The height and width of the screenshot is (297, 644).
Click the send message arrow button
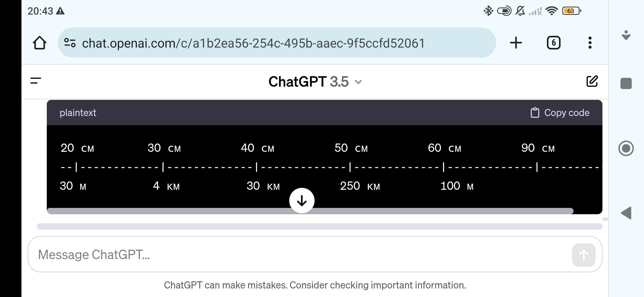584,255
